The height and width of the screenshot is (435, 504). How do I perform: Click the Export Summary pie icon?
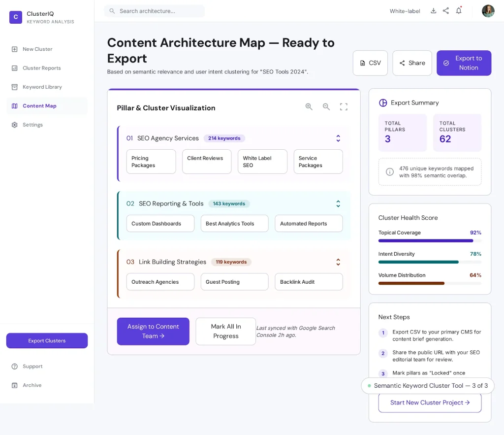(x=383, y=102)
